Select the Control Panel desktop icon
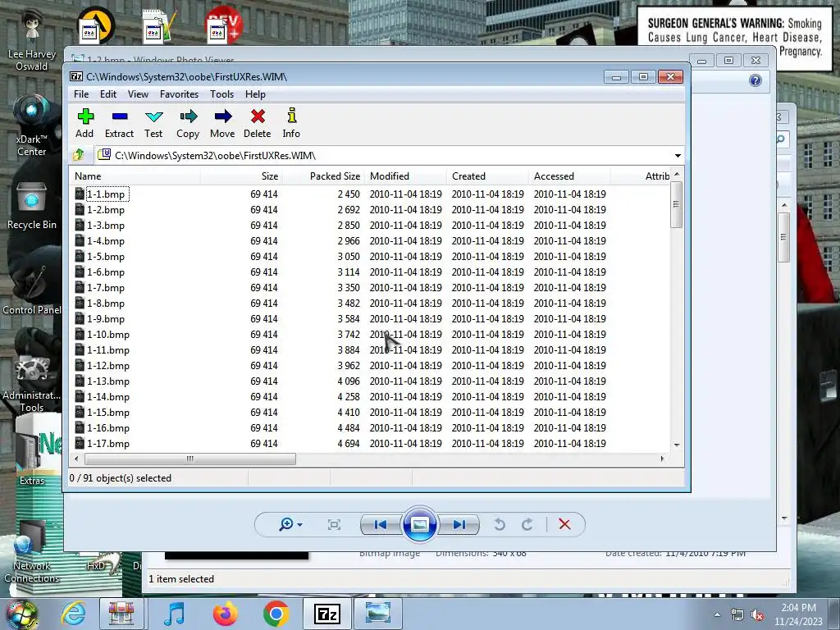Image resolution: width=840 pixels, height=630 pixels. click(x=32, y=290)
